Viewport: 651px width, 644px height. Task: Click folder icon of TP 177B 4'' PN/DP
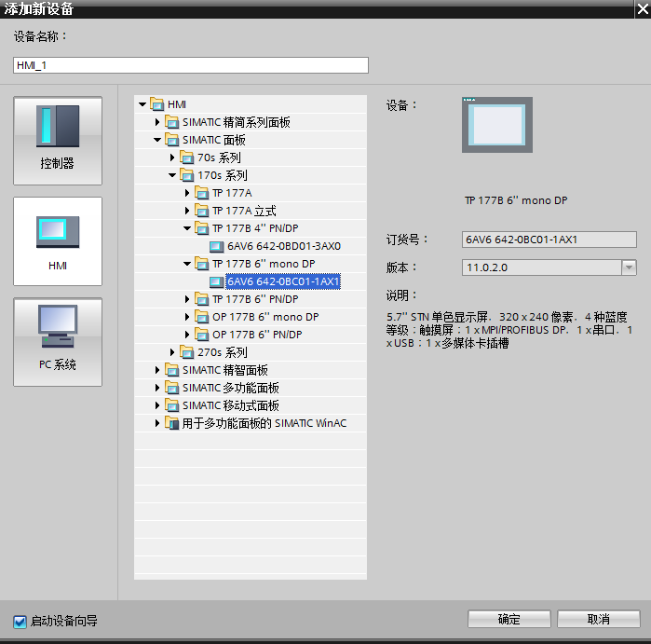[x=202, y=228]
